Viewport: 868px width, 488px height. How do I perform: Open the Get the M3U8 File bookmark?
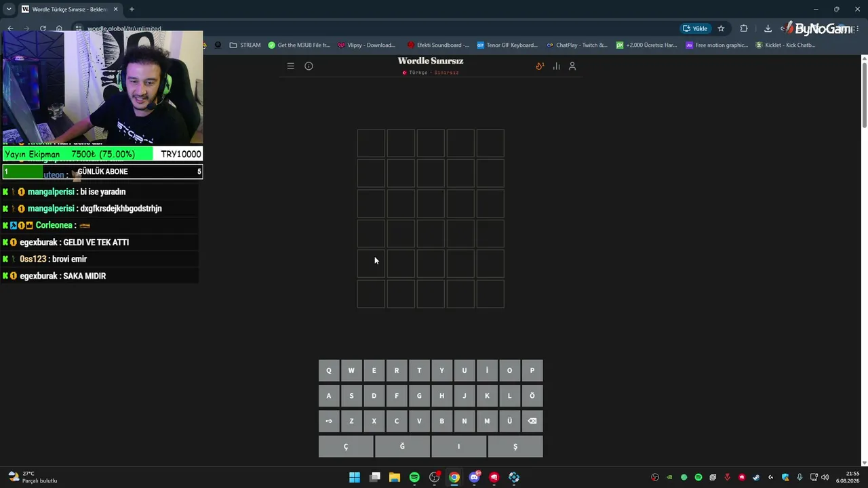coord(299,45)
